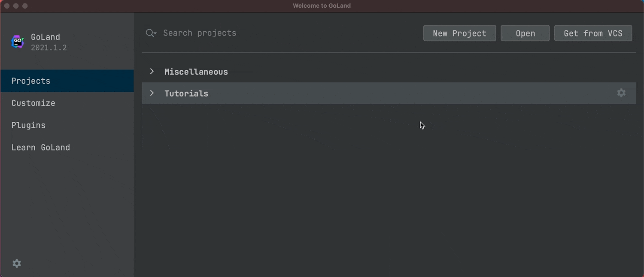The height and width of the screenshot is (277, 644).
Task: Open the settings gear in bottom-left corner
Action: click(x=17, y=263)
